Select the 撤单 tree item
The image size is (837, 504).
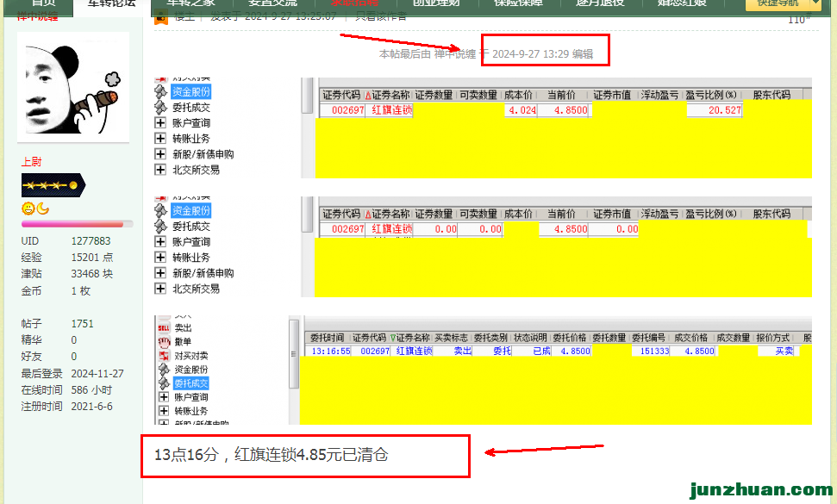pos(183,342)
